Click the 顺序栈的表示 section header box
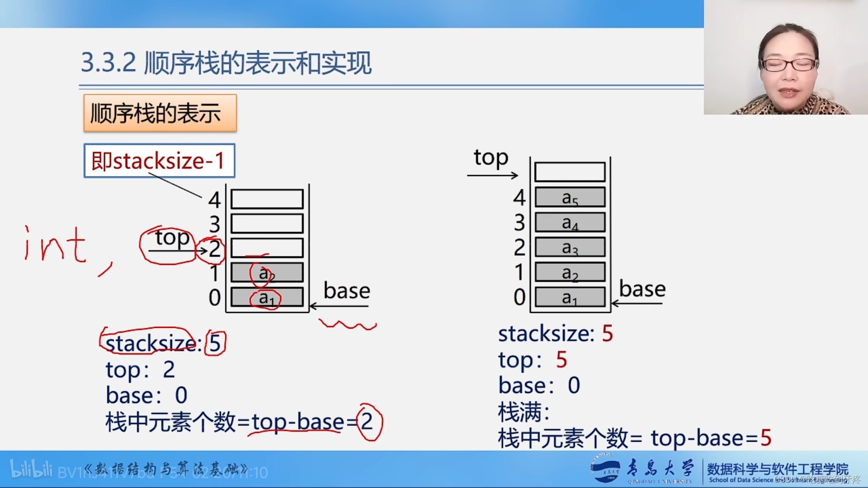The height and width of the screenshot is (488, 868). 159,112
